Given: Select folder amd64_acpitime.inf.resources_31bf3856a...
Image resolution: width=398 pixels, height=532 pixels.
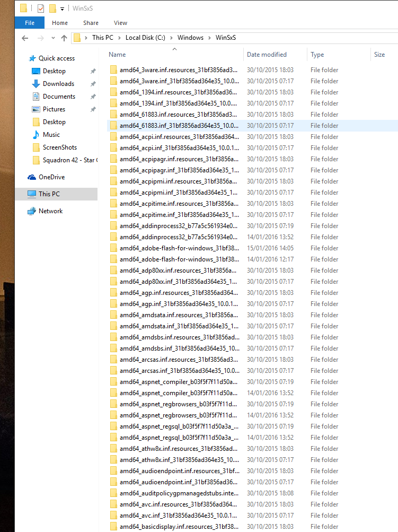Looking at the screenshot, I should (x=179, y=204).
